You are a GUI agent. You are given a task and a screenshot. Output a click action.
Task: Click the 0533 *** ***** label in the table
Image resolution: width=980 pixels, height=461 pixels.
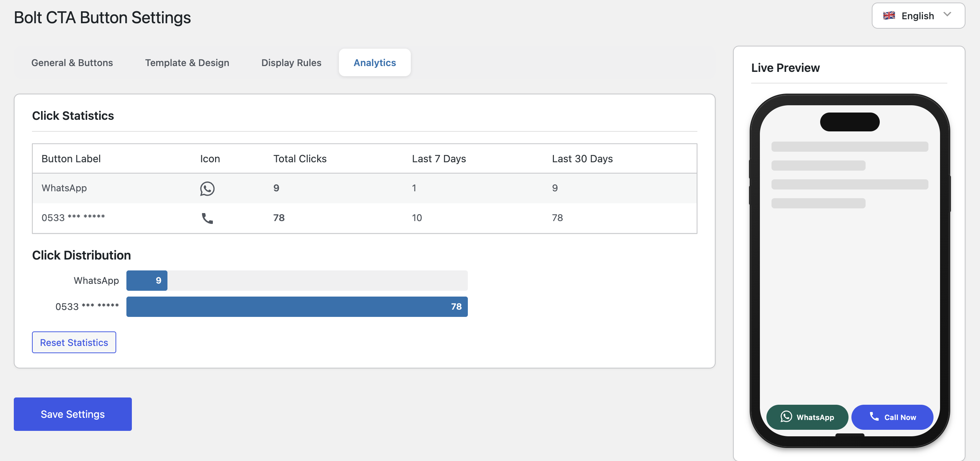[73, 218]
